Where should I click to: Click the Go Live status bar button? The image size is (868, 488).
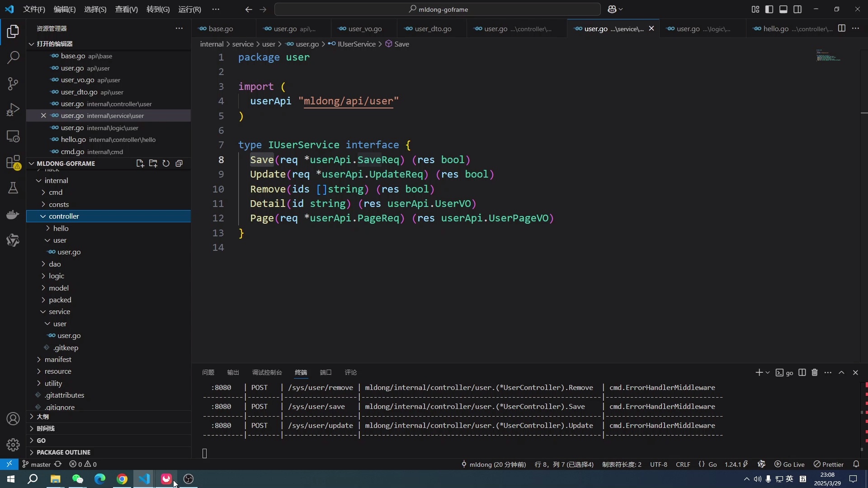click(789, 464)
